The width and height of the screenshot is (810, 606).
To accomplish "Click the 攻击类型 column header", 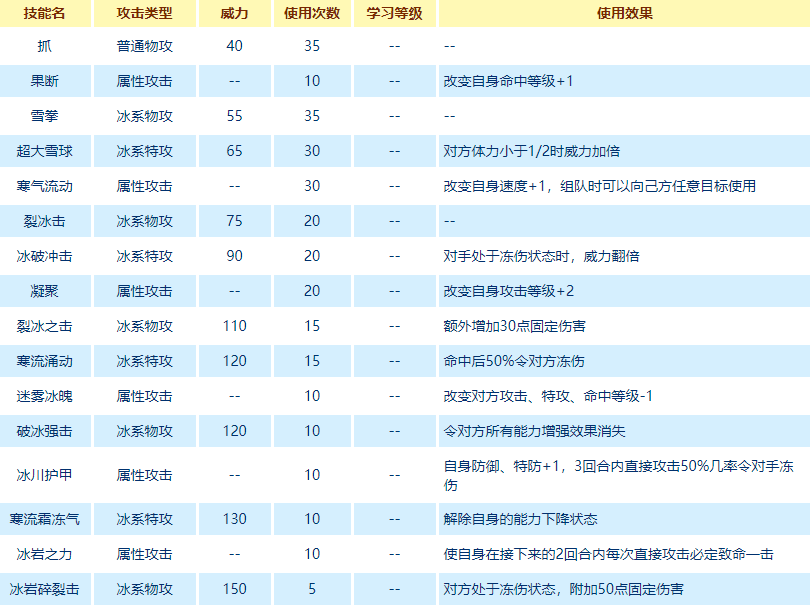I will (x=144, y=14).
